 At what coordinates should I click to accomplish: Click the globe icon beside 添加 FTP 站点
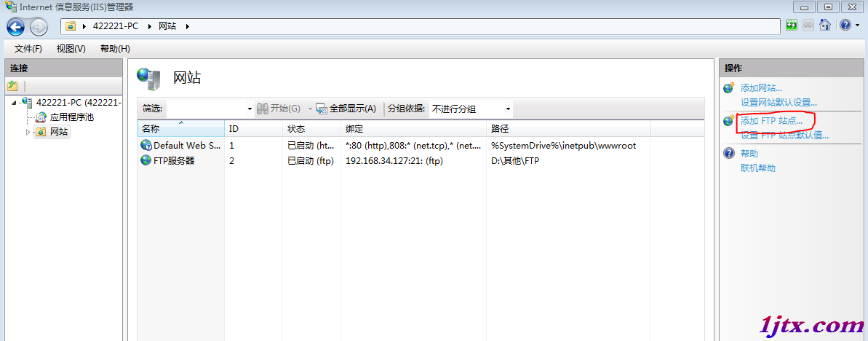click(x=729, y=120)
